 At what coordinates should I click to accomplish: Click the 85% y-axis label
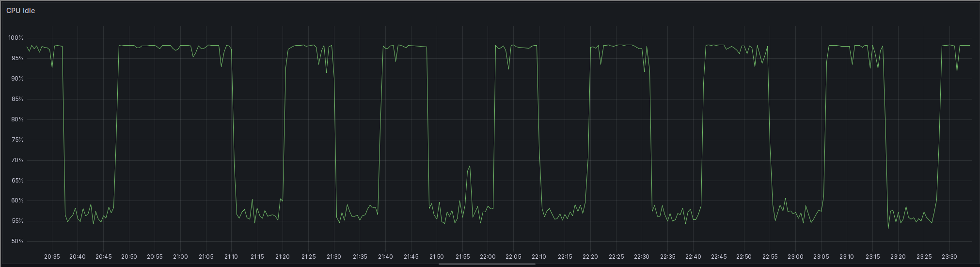(17, 99)
